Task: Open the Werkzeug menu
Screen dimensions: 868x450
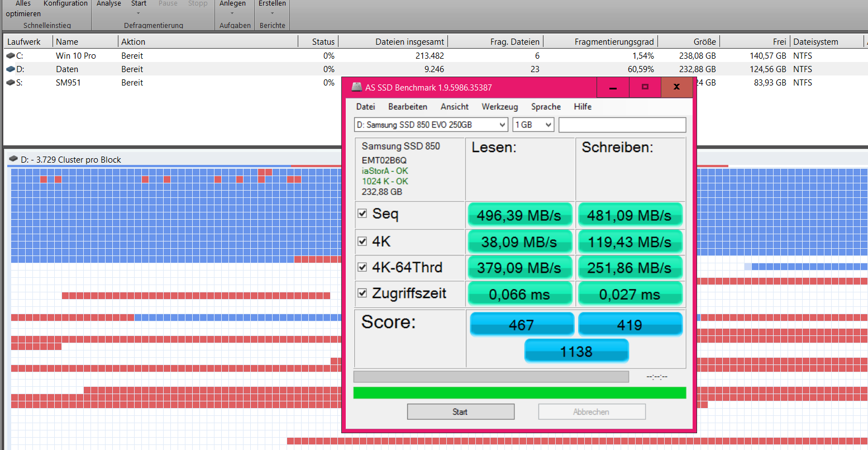Action: (x=500, y=107)
